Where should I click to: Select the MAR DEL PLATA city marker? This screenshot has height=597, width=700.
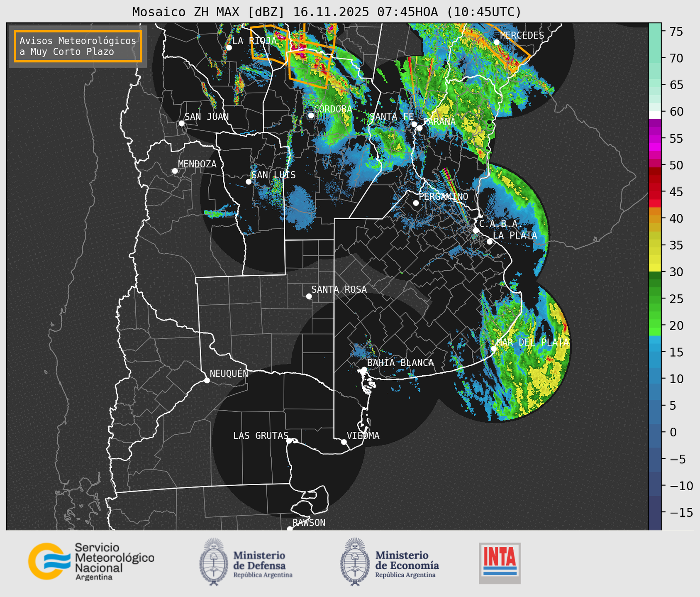[494, 349]
